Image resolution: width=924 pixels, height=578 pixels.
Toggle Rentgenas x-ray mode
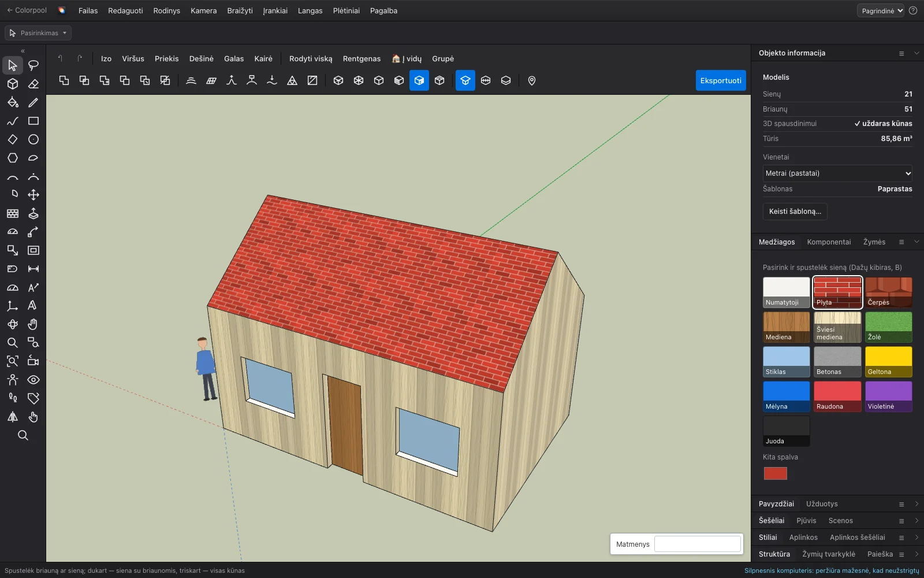(362, 58)
